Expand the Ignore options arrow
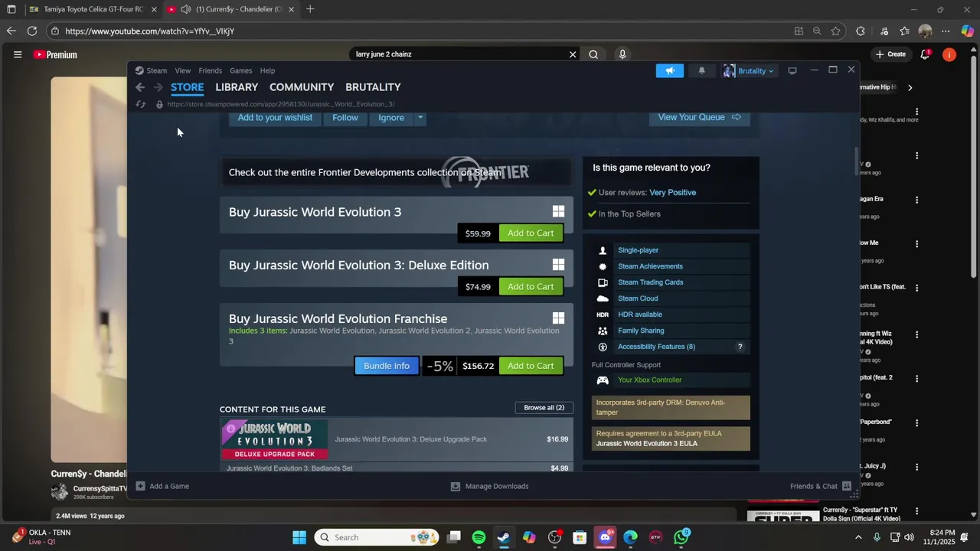Screen dimensions: 980x551 click(x=420, y=118)
